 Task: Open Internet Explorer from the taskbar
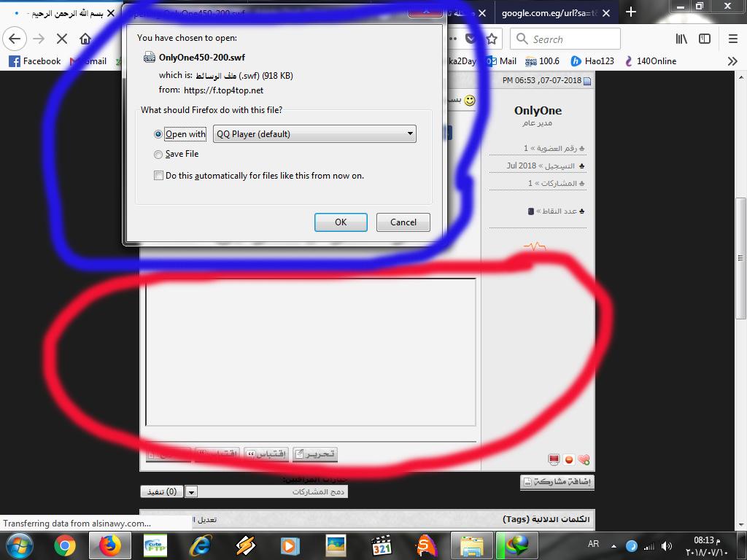pyautogui.click(x=200, y=545)
